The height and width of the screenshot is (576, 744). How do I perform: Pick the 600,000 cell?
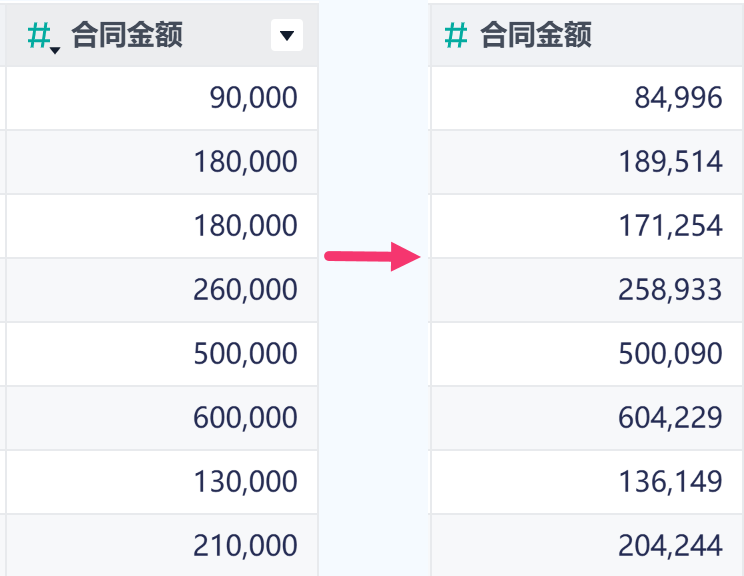tap(162, 418)
